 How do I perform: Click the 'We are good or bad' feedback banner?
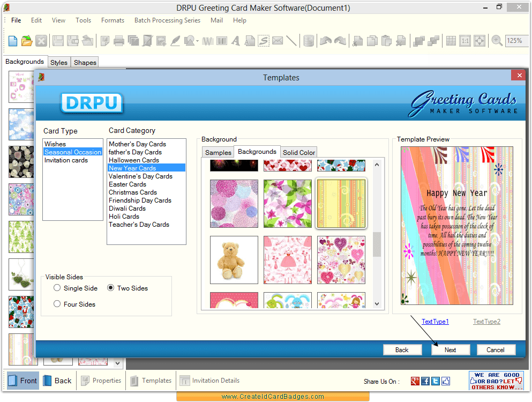click(496, 381)
